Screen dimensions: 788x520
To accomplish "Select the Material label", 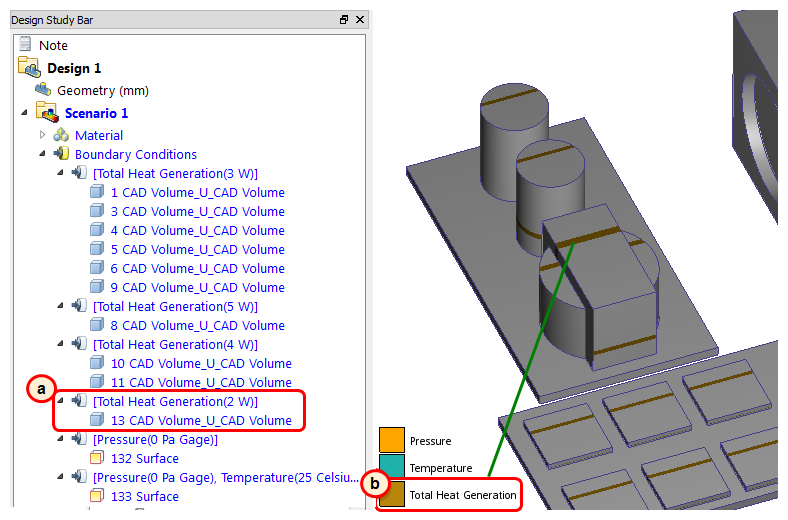I will click(99, 135).
